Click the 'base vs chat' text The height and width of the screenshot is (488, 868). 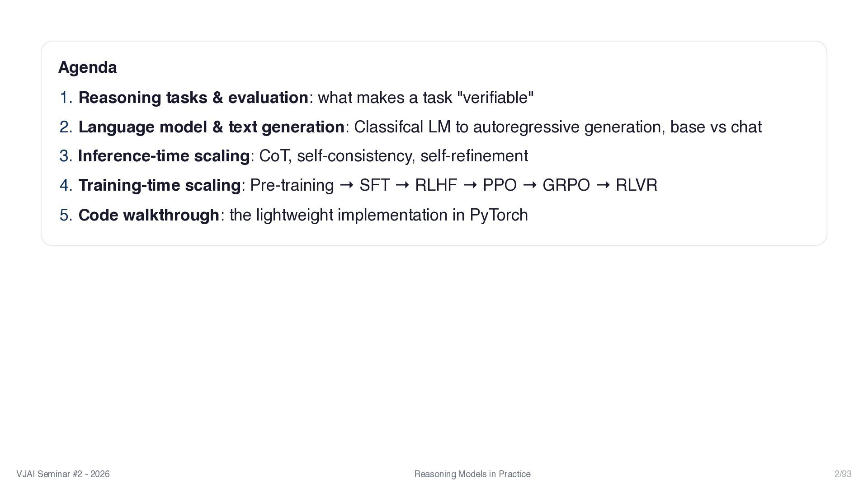point(716,127)
